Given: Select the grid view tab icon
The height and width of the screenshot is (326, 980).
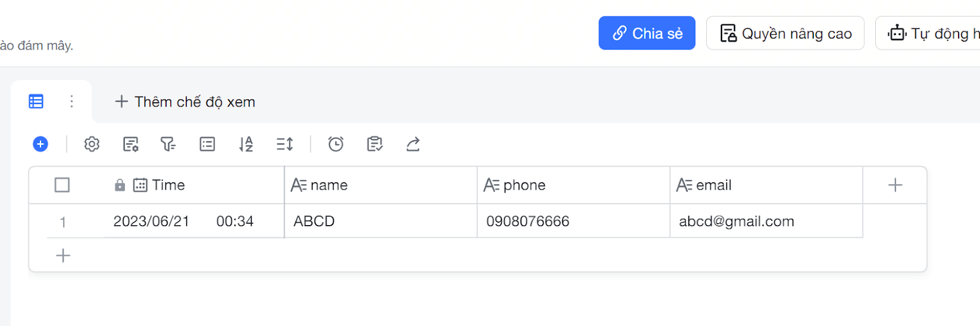Looking at the screenshot, I should (36, 102).
